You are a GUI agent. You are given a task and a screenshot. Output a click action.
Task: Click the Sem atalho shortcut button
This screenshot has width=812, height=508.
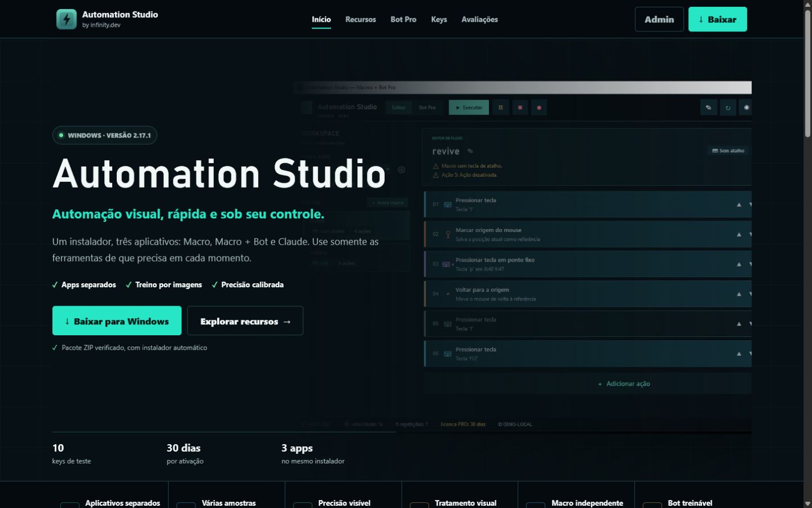tap(728, 151)
